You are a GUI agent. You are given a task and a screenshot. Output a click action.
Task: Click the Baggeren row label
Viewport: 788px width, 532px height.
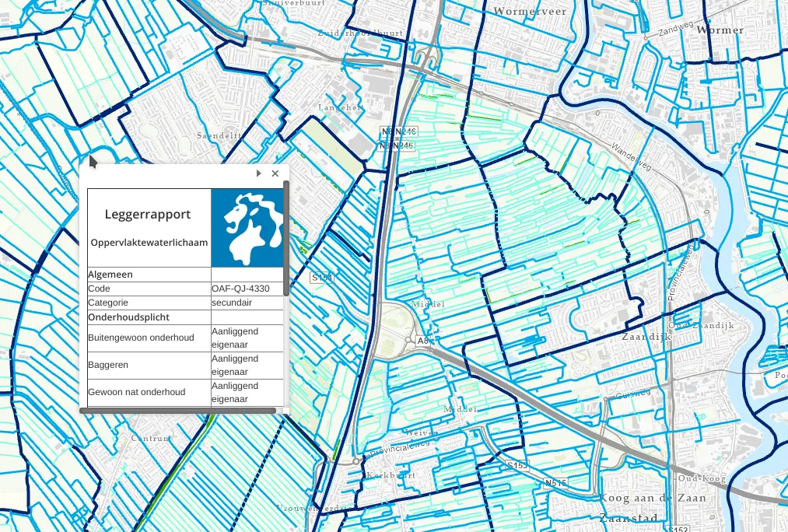tap(108, 365)
